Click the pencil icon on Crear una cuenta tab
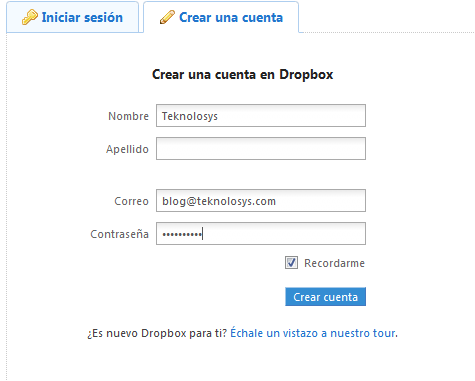 point(167,17)
